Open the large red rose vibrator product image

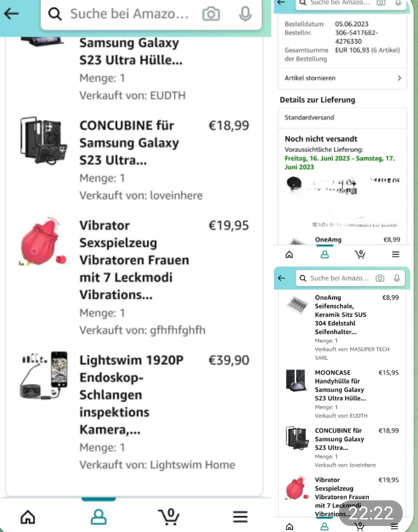(42, 243)
